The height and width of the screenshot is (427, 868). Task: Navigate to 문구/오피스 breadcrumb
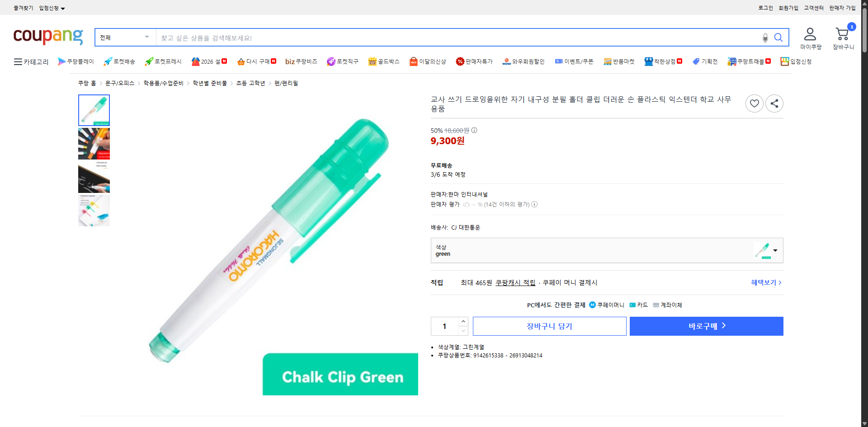pos(119,83)
